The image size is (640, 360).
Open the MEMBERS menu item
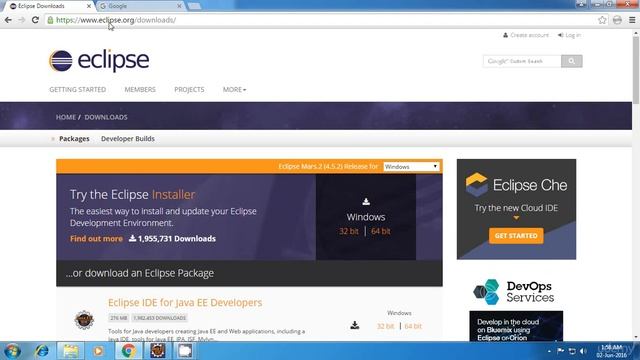pos(140,89)
